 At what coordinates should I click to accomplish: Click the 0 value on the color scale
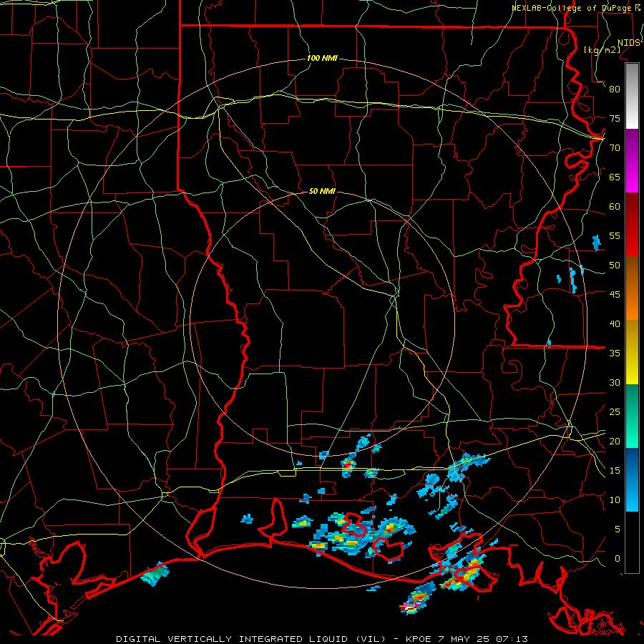[618, 559]
